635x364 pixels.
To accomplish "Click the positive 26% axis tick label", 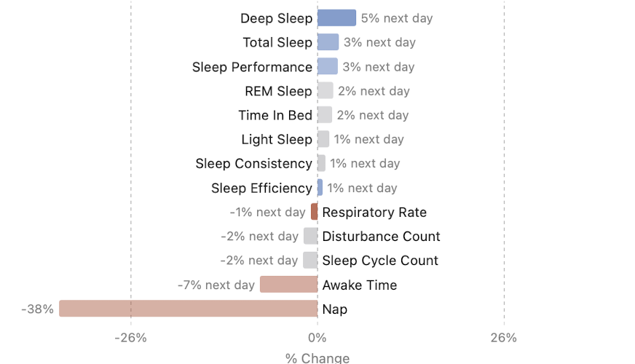I will point(504,338).
